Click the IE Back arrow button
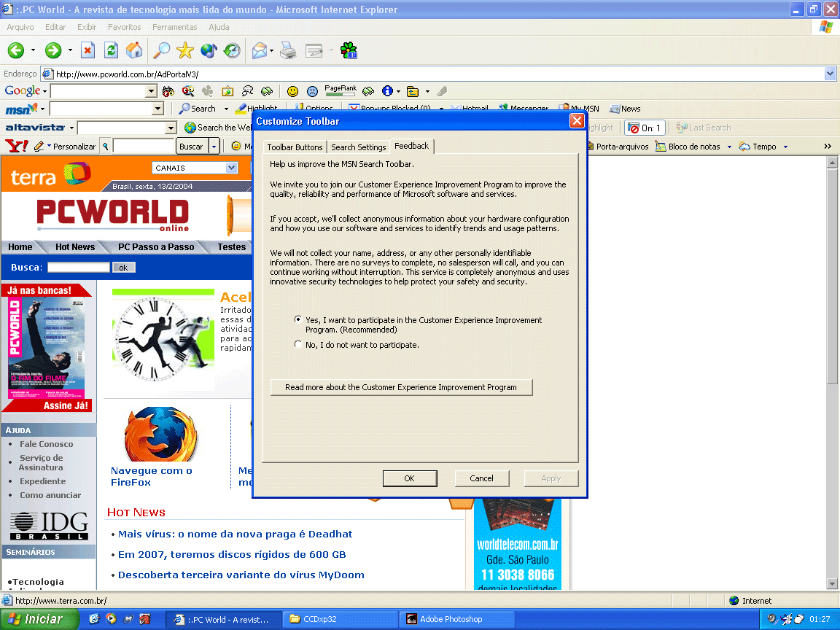 (15, 50)
